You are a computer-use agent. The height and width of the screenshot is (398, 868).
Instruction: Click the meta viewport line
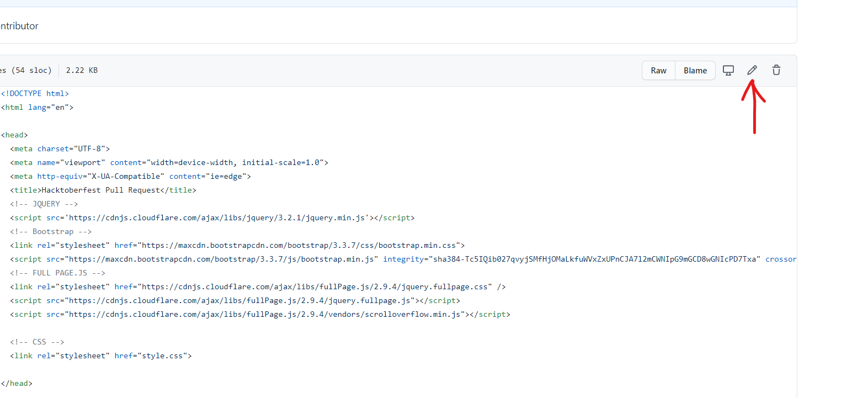pyautogui.click(x=169, y=163)
